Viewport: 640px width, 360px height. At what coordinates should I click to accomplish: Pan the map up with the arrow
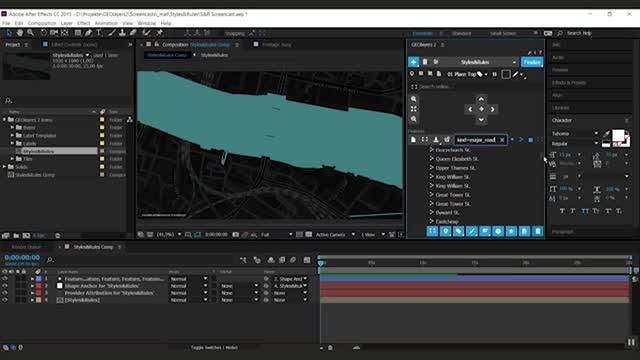[x=481, y=99]
